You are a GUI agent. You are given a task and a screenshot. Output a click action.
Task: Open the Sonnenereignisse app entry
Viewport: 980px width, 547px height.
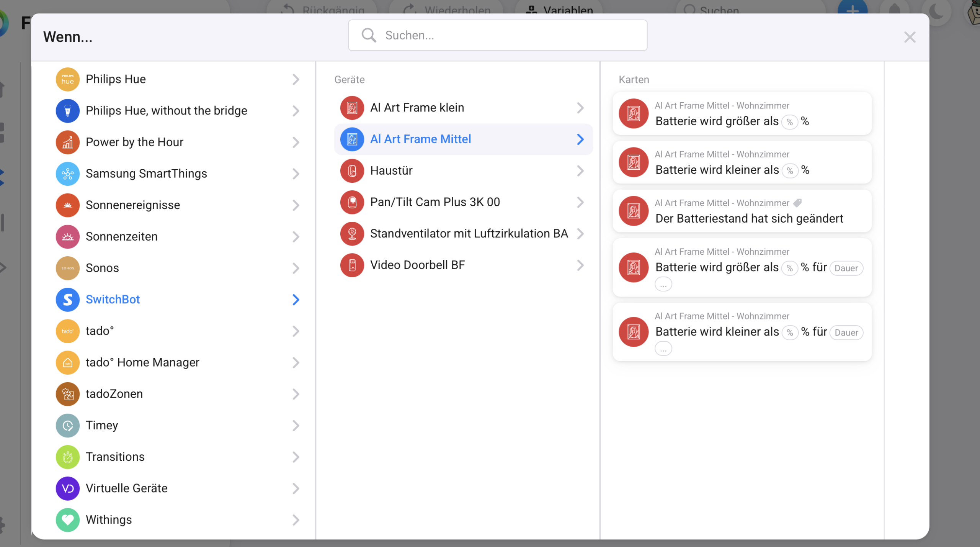point(178,205)
